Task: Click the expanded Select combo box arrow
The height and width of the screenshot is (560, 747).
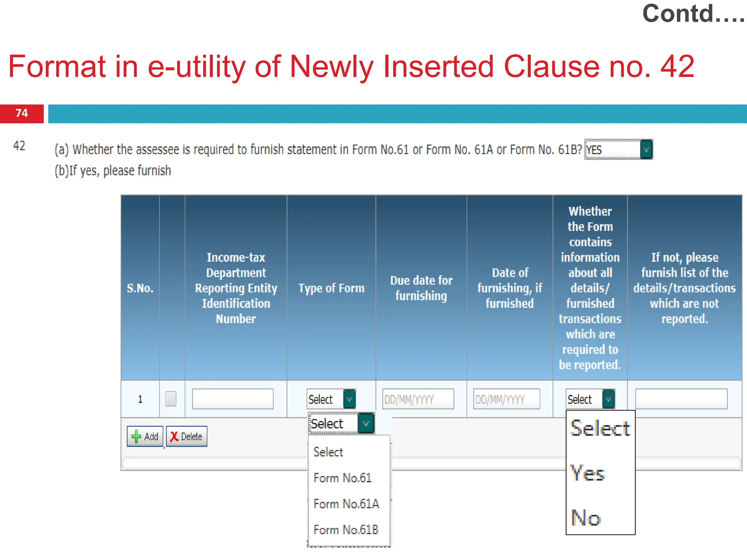Action: tap(366, 423)
